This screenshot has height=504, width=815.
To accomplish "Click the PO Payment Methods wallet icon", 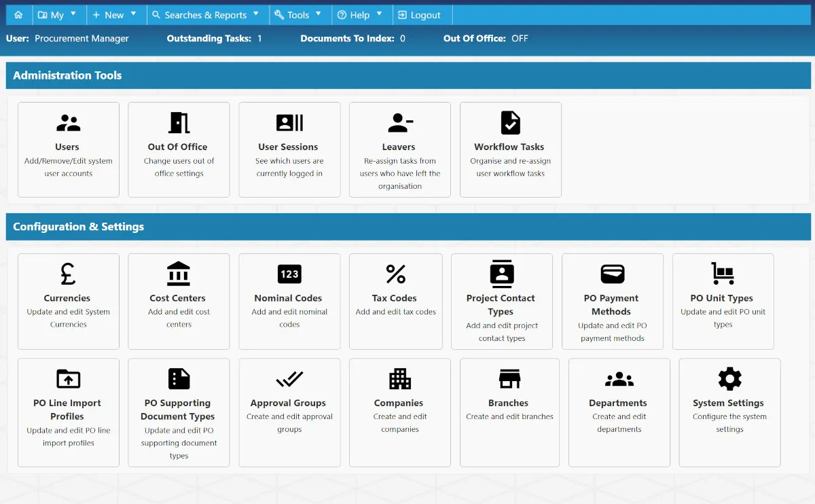I will [613, 274].
